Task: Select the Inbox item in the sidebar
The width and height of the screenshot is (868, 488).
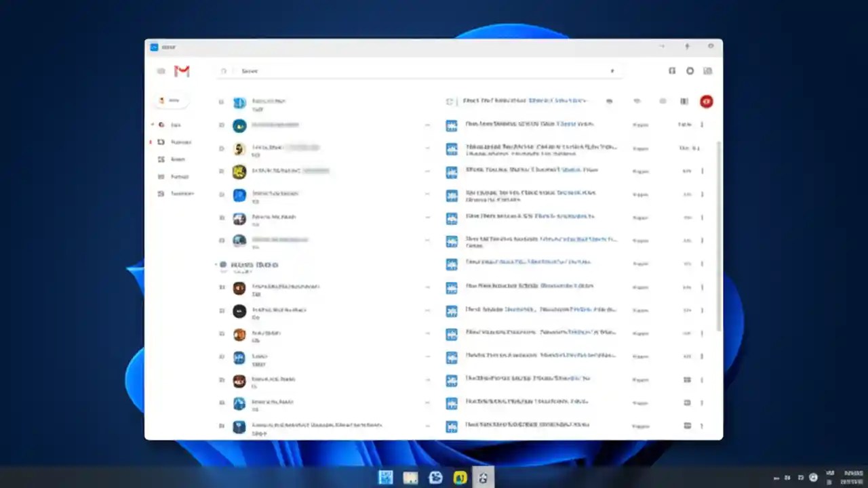Action: click(176, 125)
